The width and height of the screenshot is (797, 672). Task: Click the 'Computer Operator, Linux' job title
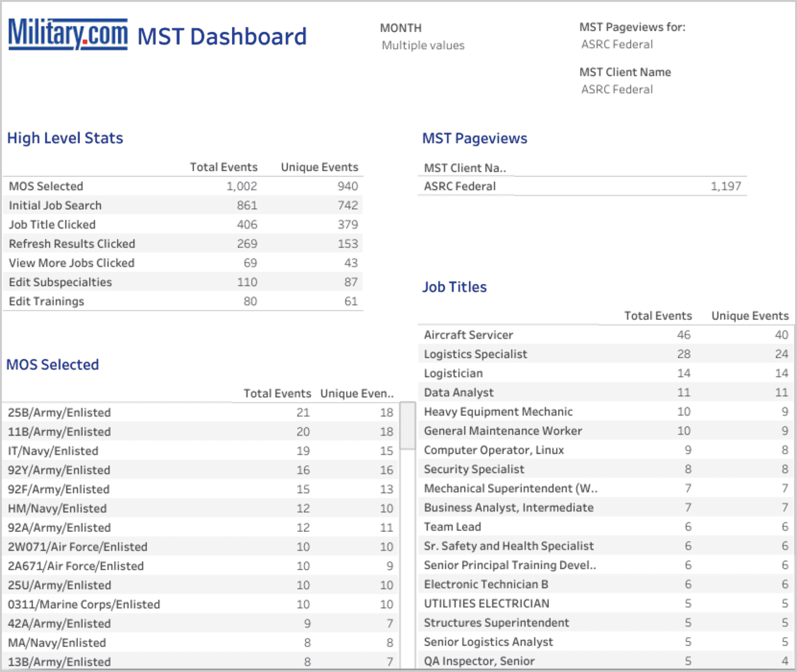click(494, 450)
